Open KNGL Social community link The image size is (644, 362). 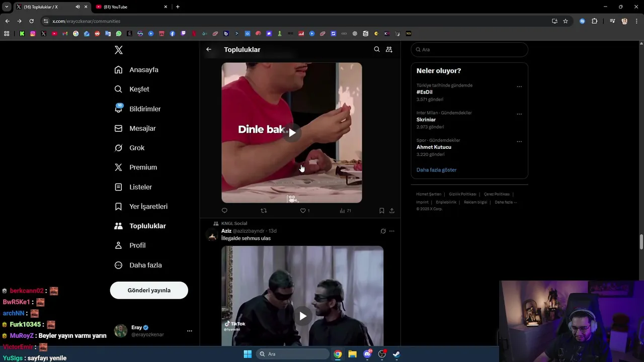(234, 223)
